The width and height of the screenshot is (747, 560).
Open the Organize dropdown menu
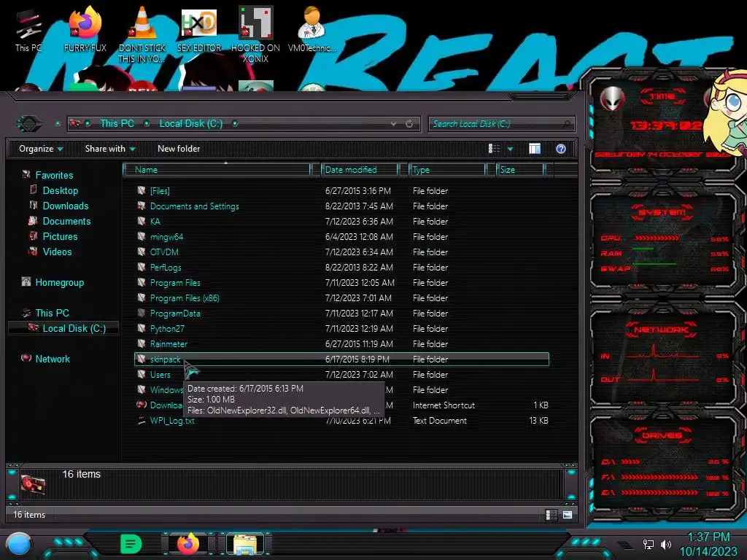[41, 149]
